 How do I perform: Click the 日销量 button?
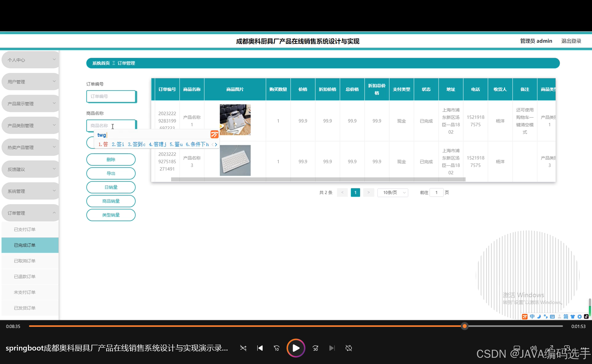tap(111, 187)
